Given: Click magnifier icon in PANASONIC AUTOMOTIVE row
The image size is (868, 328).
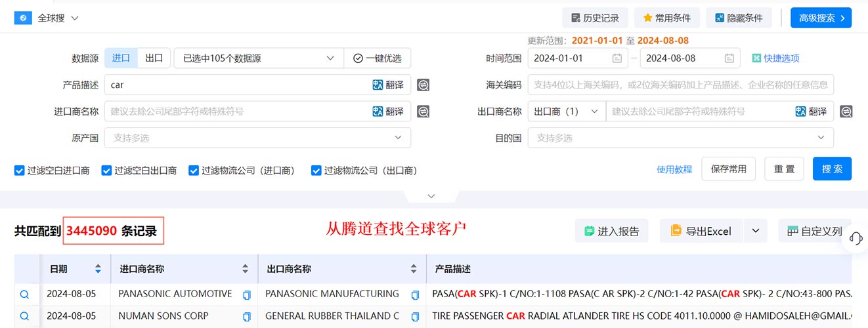Looking at the screenshot, I should 24,295.
